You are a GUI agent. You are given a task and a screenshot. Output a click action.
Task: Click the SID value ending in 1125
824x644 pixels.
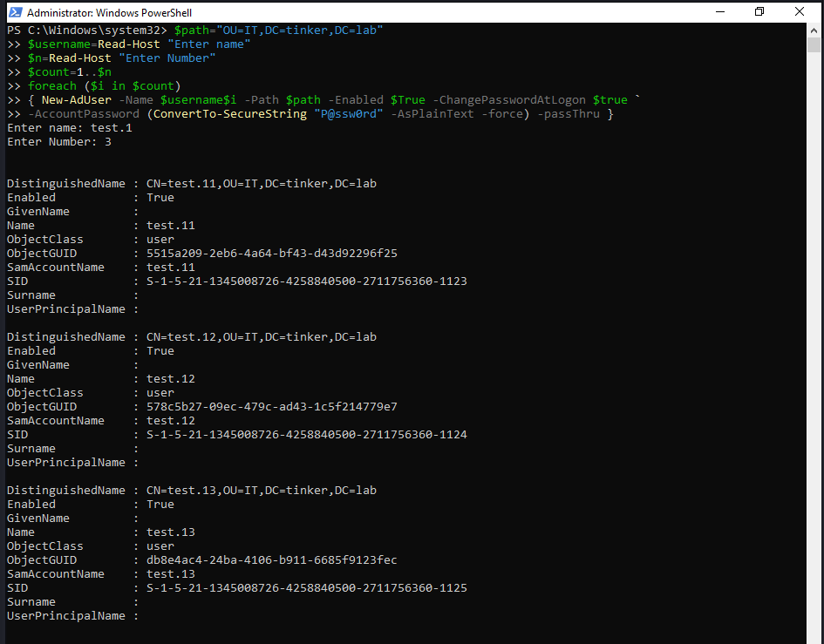tap(306, 588)
